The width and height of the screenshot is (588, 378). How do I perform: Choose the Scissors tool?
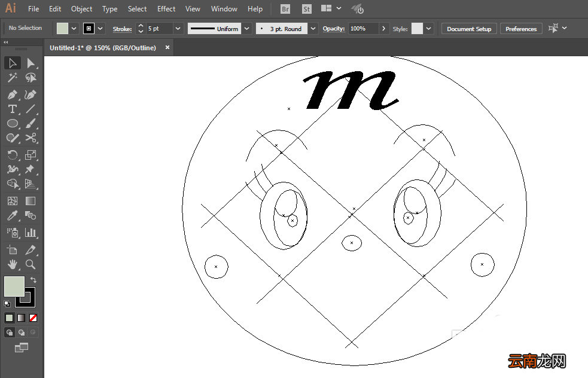[x=31, y=138]
